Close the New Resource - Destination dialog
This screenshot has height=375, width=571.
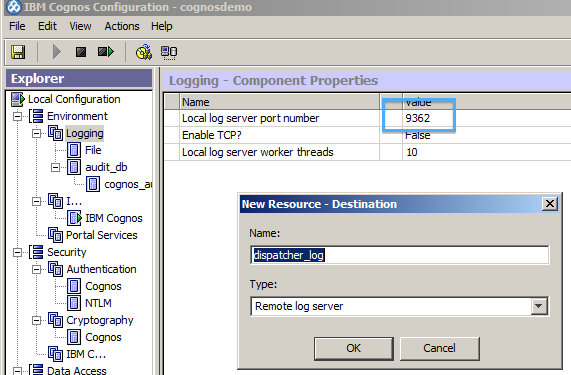coord(550,204)
